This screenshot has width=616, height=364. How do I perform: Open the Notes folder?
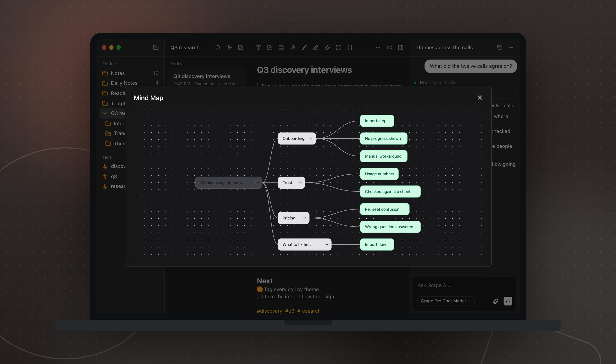pos(130,73)
